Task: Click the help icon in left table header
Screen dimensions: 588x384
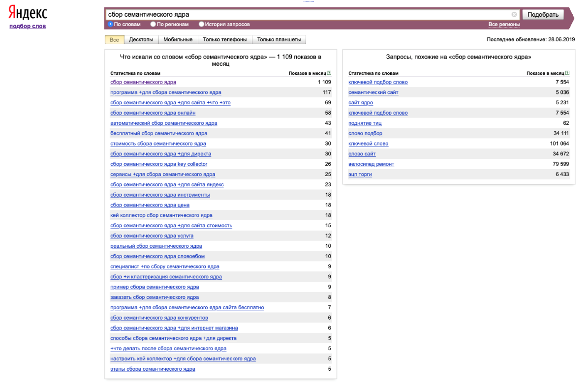Action: (329, 73)
